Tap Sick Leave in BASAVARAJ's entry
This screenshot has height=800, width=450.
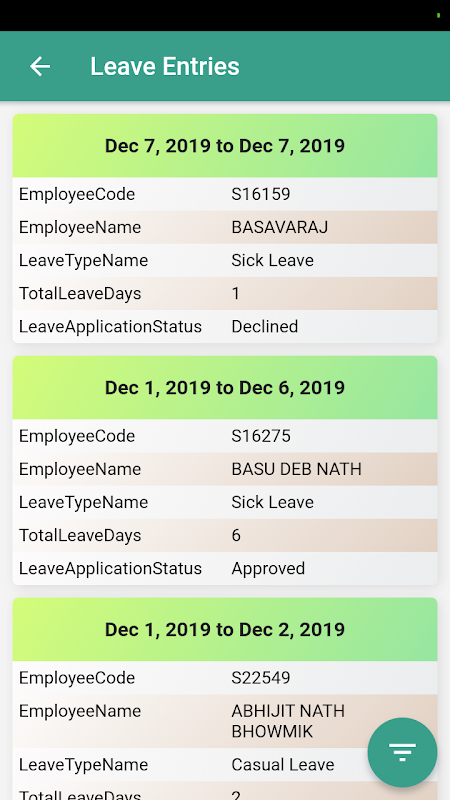(x=272, y=260)
